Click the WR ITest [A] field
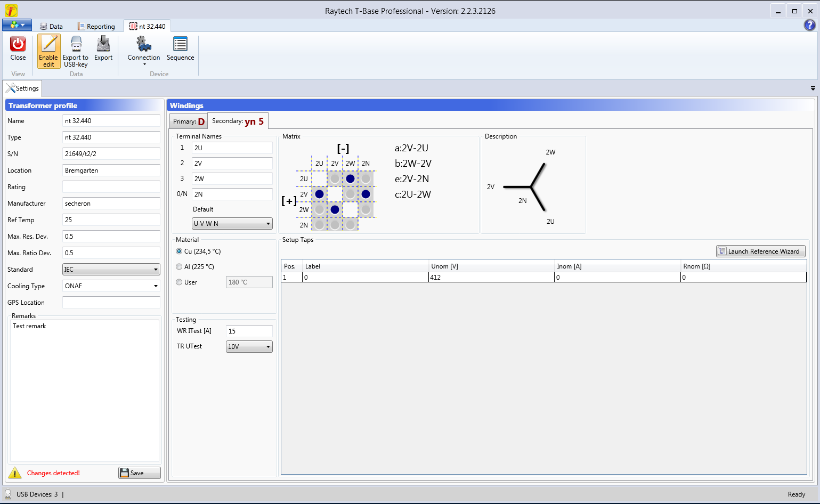Screen dimensions: 820x504 point(249,331)
